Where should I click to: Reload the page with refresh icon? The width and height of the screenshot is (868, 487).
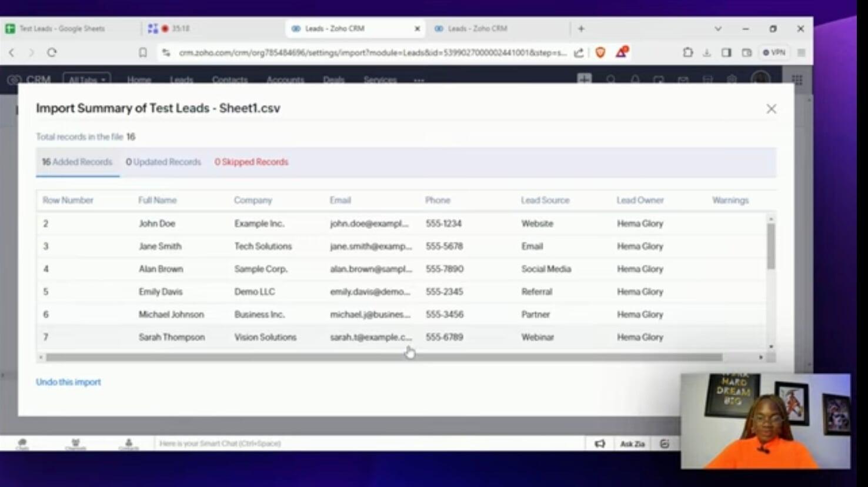[52, 52]
